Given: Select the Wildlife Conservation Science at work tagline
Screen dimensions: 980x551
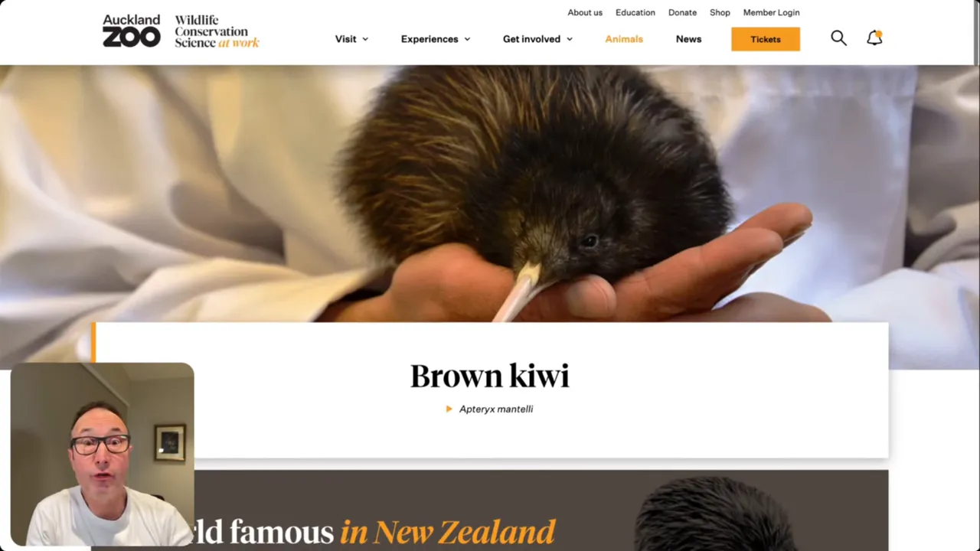Looking at the screenshot, I should [217, 31].
